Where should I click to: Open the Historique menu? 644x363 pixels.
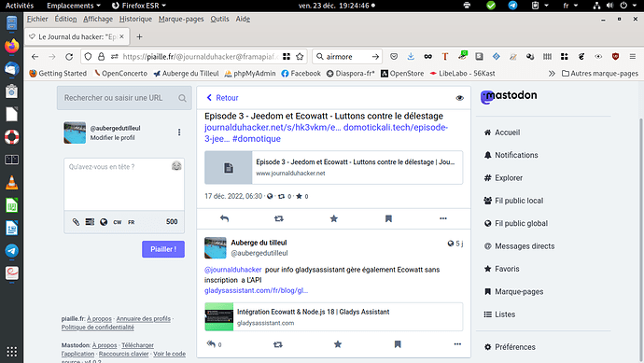(135, 19)
